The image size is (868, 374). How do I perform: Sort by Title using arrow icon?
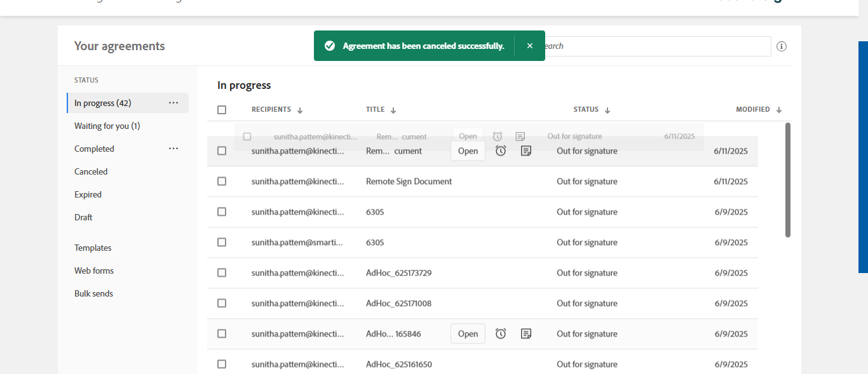tap(393, 110)
